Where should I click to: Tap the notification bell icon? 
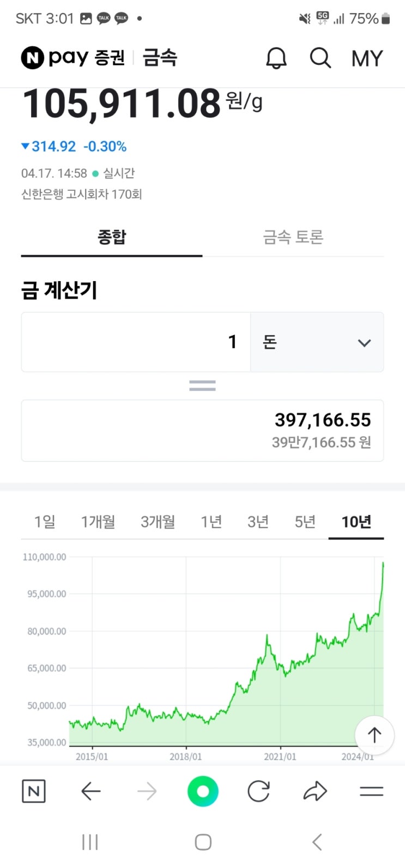pyautogui.click(x=276, y=58)
